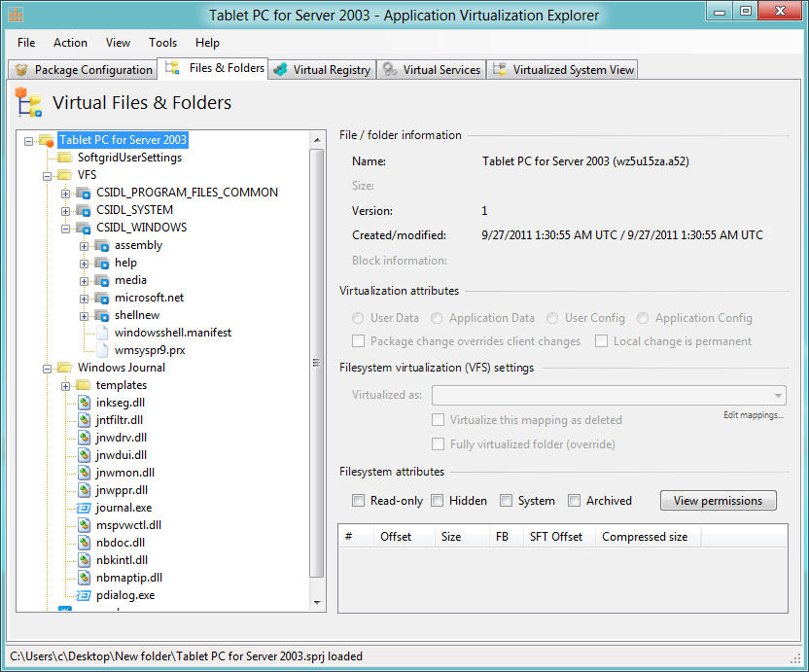Click the media folder icon
The height and width of the screenshot is (672, 809).
[x=102, y=280]
